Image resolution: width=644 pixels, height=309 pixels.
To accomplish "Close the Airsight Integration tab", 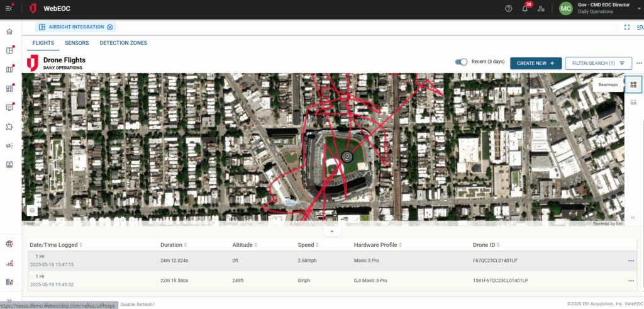I will pos(110,27).
